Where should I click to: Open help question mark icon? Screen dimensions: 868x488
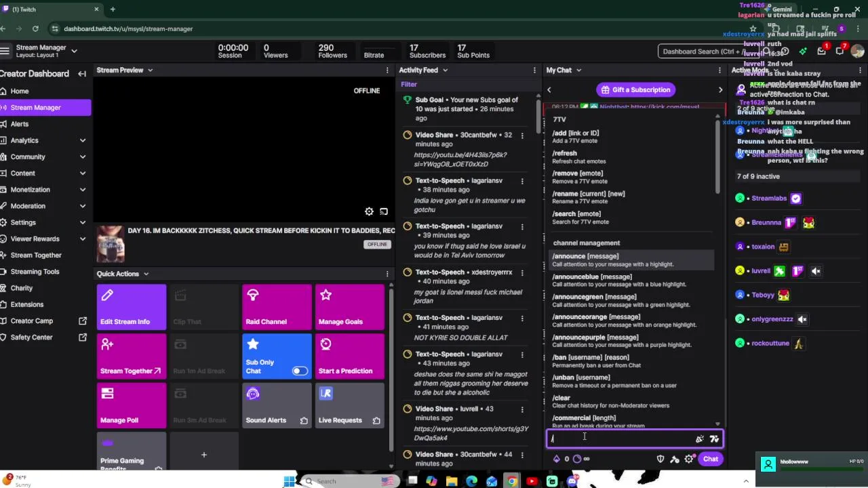coord(785,51)
